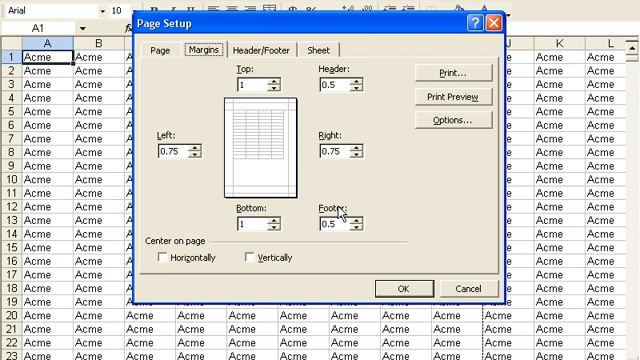
Task: Decrease the Top margin with down arrow
Action: coord(274,88)
